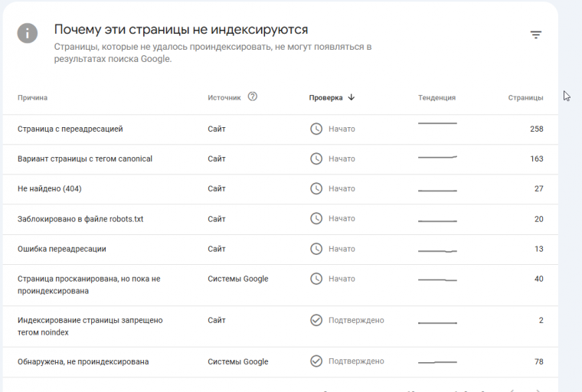Click page count 78
This screenshot has height=392, width=582.
point(538,361)
